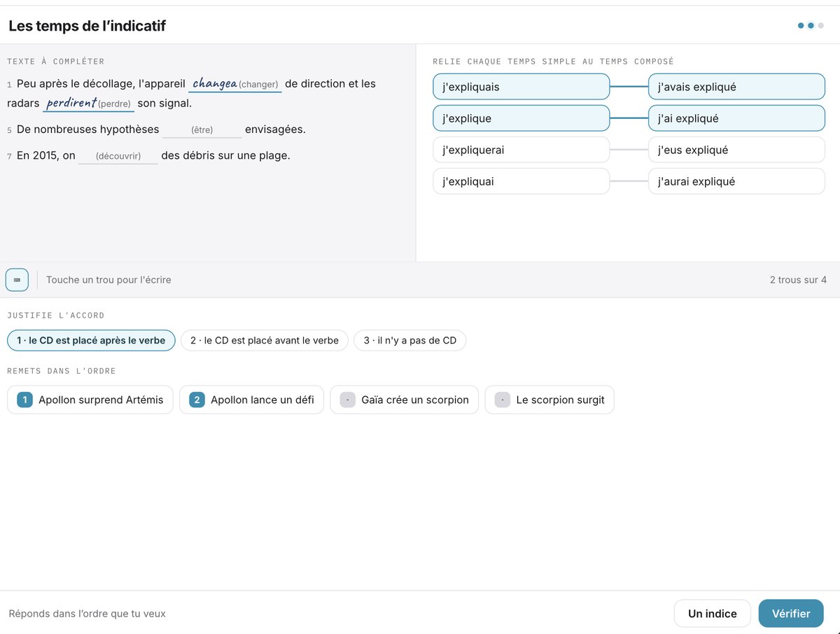Click the heading 'Les temps de l'indicatif'

pyautogui.click(x=87, y=26)
